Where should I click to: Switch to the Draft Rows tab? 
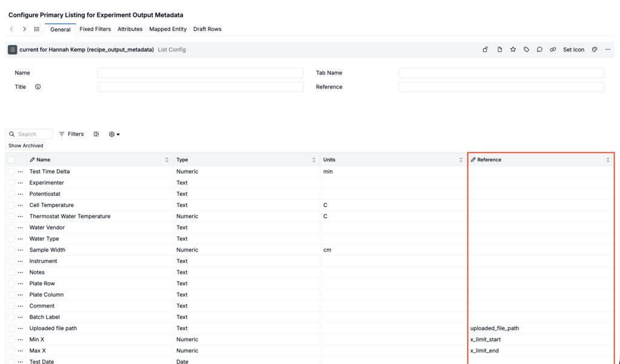(207, 29)
